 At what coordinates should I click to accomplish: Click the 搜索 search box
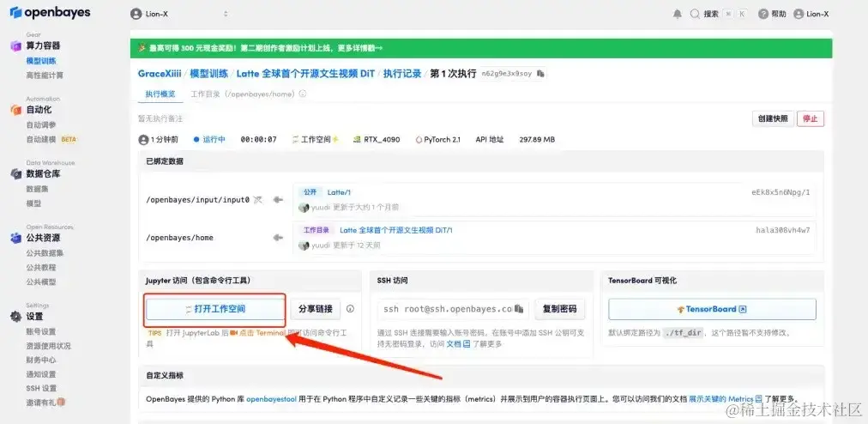tap(720, 15)
